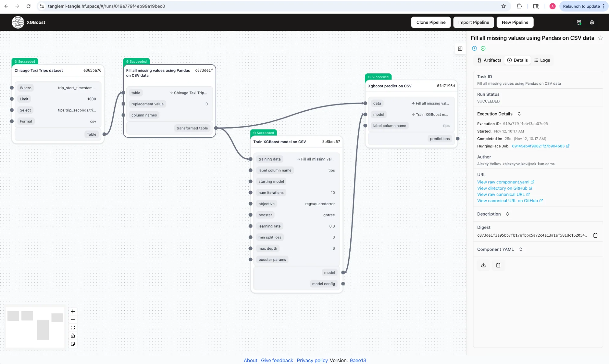Favorite the component with the star icon
This screenshot has height=364, width=609.
[600, 38]
